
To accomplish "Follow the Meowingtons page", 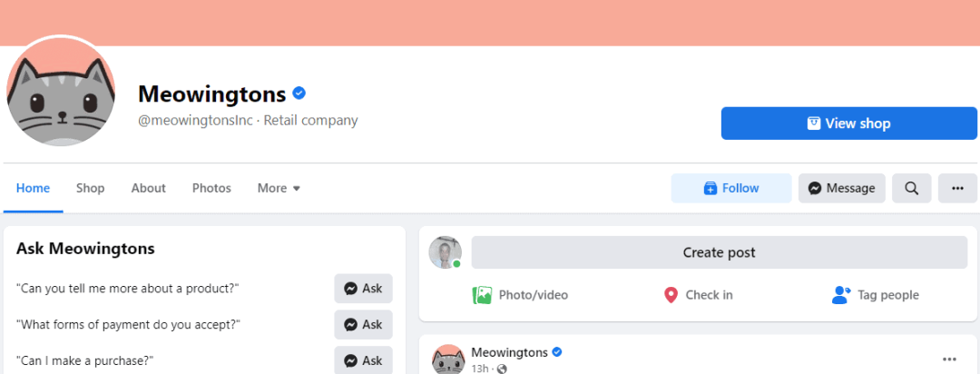I will (x=731, y=188).
